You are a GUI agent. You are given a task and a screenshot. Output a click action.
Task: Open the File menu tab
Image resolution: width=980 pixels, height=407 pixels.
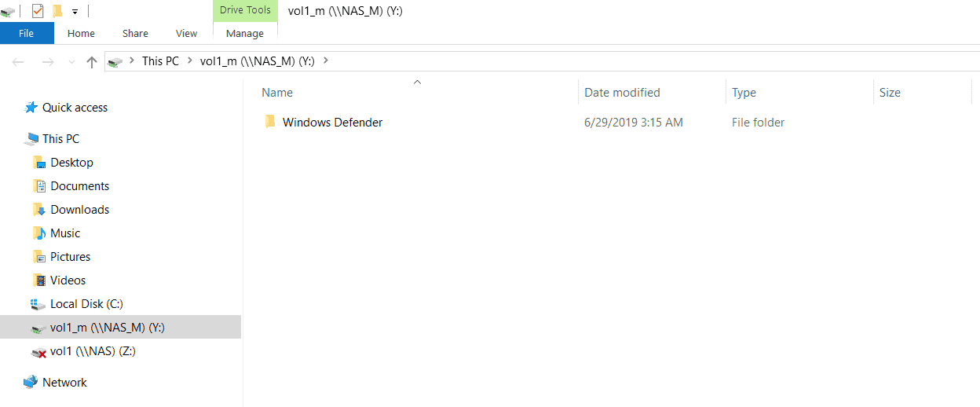(x=27, y=33)
